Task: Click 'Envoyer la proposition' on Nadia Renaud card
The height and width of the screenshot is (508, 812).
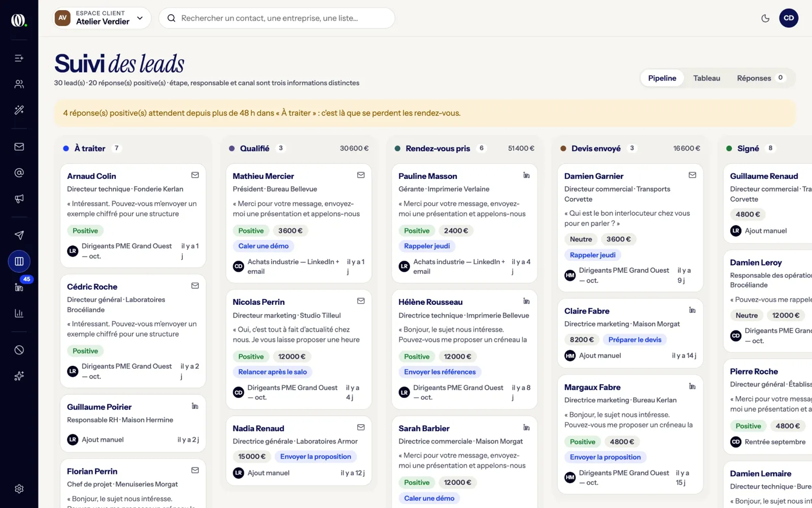Action: point(315,457)
